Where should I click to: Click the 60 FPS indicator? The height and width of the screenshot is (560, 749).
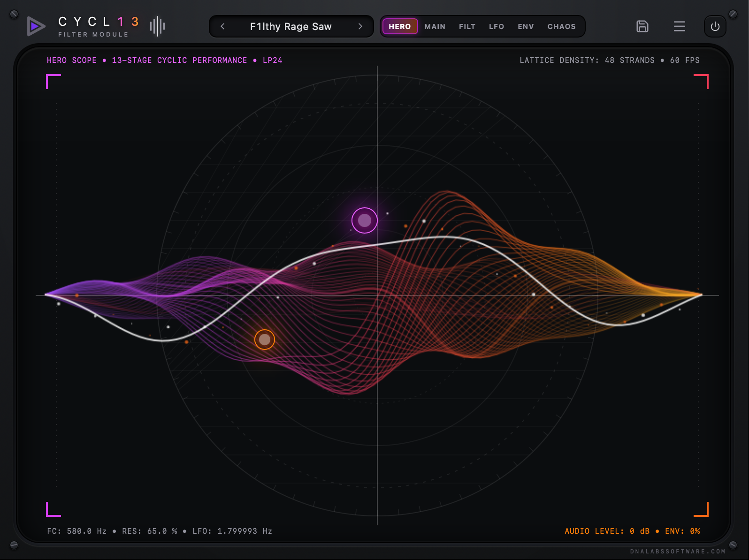(x=685, y=60)
